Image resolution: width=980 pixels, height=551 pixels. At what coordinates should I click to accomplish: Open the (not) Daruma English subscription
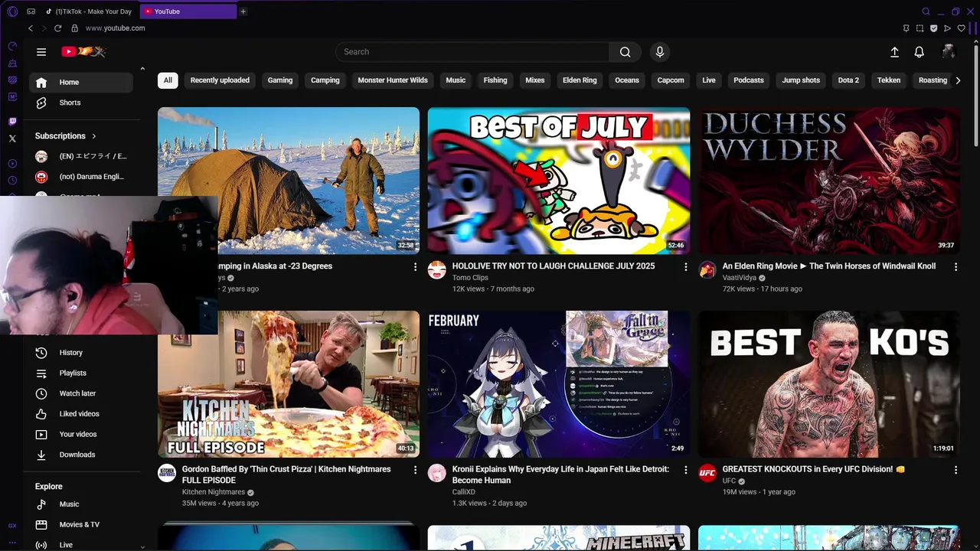tap(81, 177)
